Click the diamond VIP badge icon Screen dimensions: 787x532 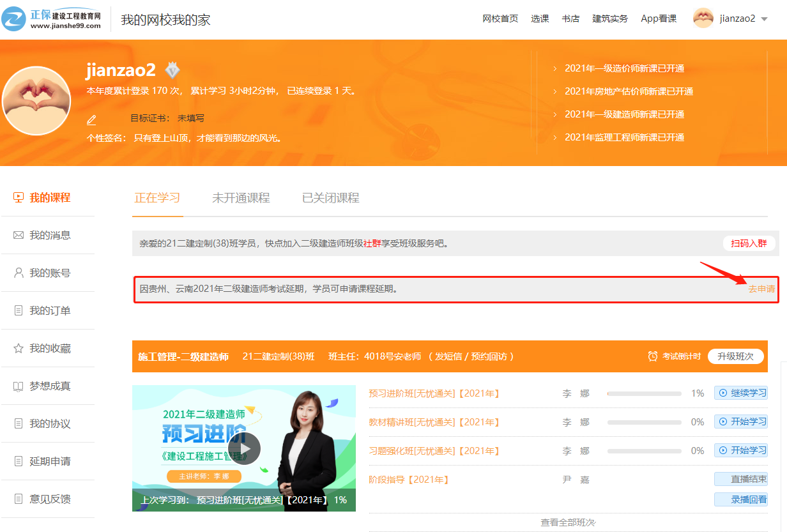172,70
